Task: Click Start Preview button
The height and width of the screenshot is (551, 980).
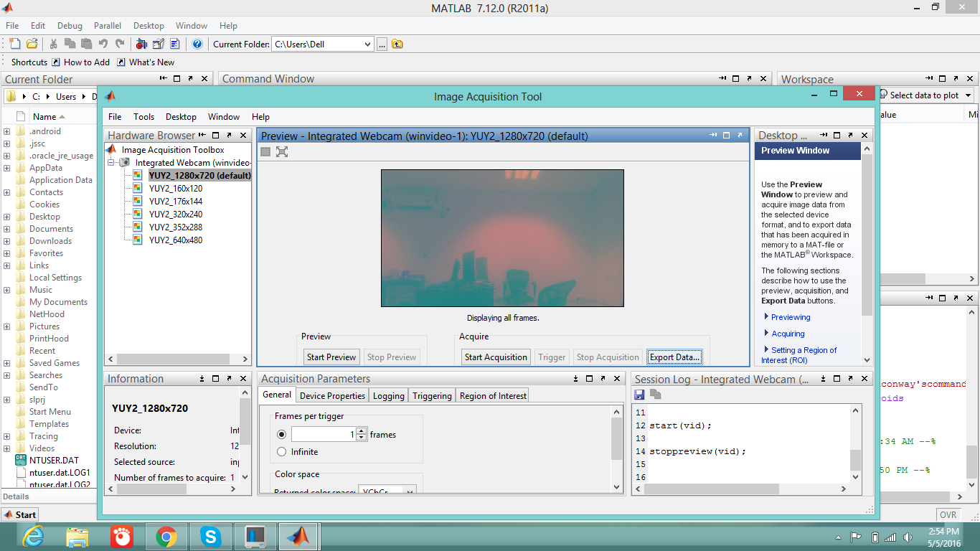Action: tap(331, 357)
